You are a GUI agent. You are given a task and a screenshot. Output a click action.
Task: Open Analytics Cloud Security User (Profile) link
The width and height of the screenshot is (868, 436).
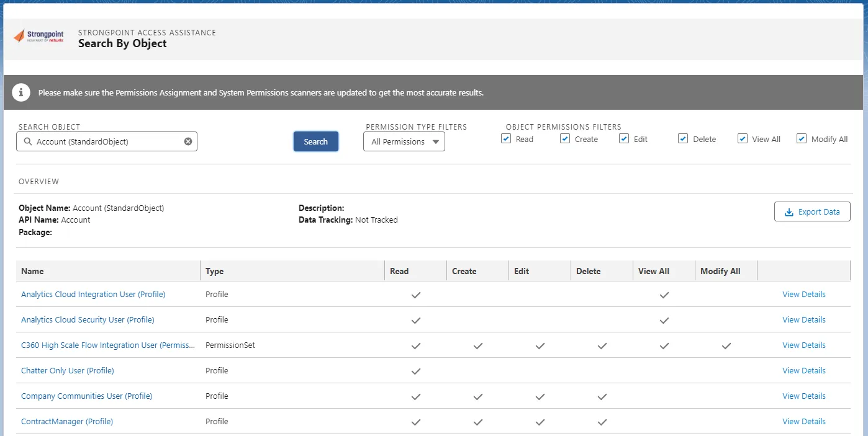click(x=88, y=320)
